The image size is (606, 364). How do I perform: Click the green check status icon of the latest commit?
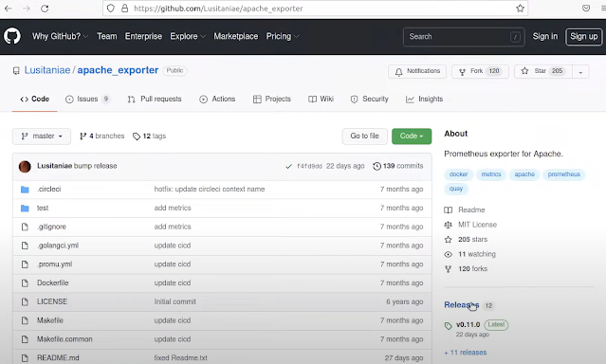(288, 166)
